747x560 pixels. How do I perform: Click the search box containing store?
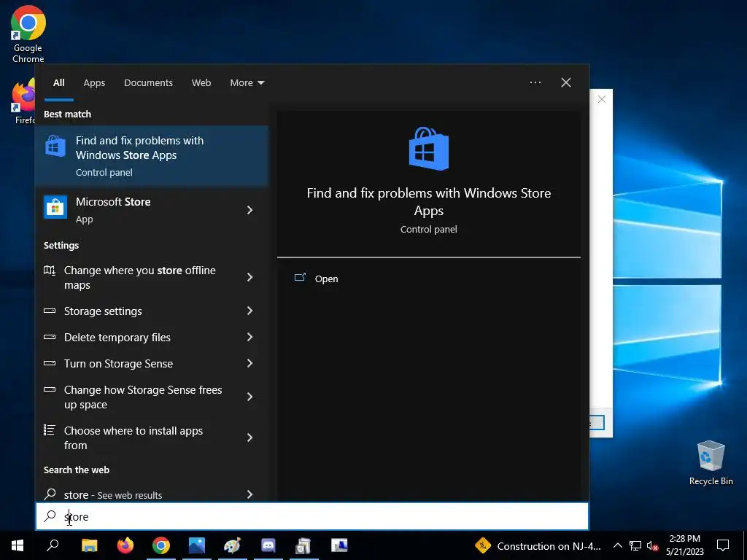[x=312, y=516]
